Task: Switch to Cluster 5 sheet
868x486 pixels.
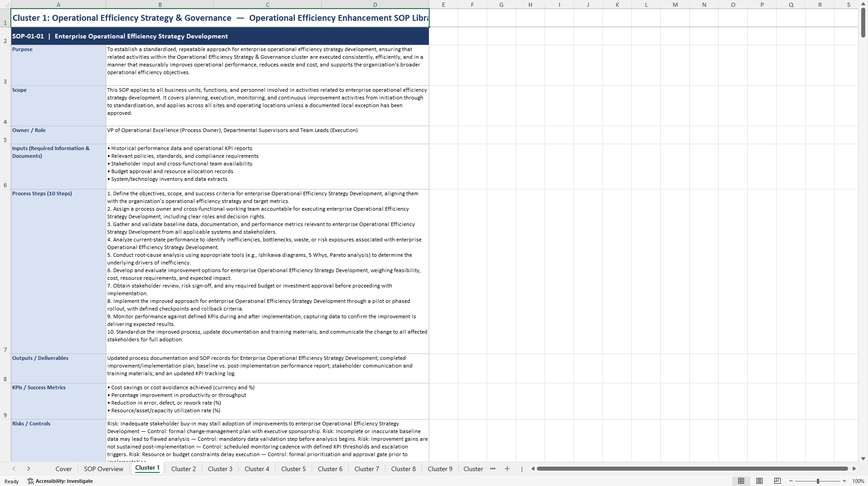Action: pyautogui.click(x=294, y=469)
